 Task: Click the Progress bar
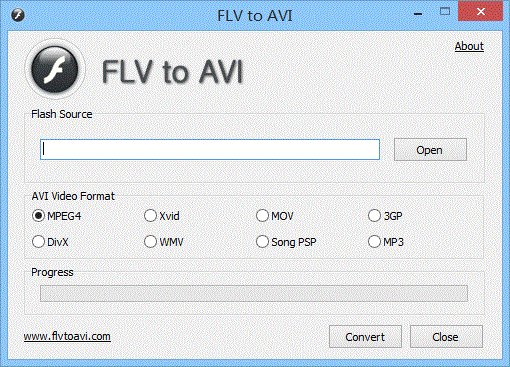point(254,293)
